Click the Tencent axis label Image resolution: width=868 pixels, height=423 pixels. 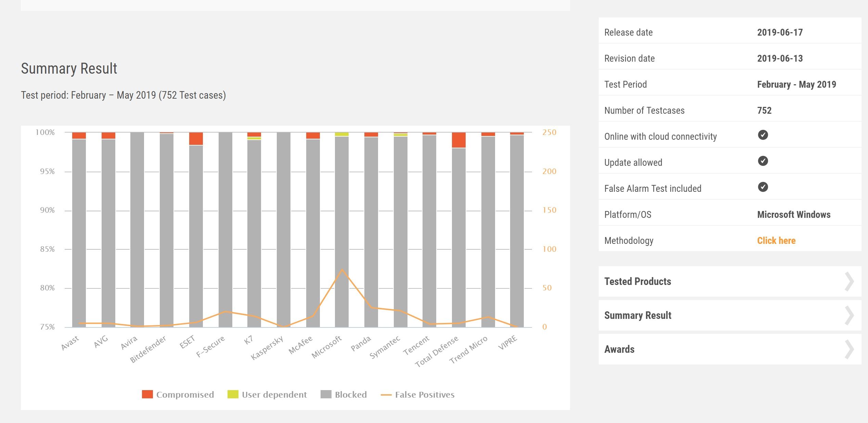click(416, 345)
